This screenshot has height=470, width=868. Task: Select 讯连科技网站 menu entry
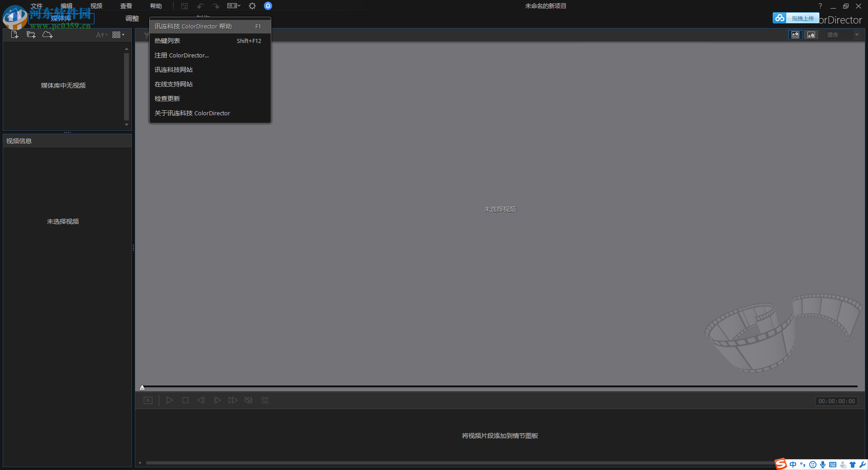pyautogui.click(x=210, y=70)
